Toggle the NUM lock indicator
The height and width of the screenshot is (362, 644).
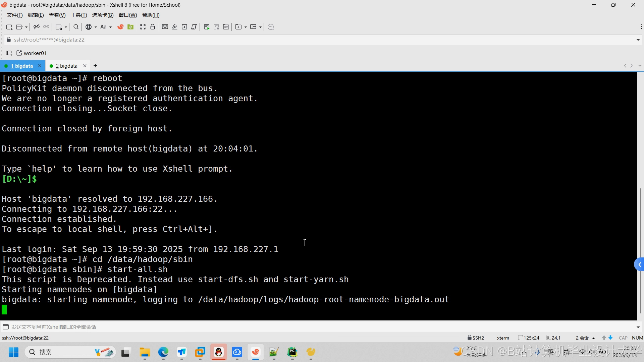click(638, 338)
